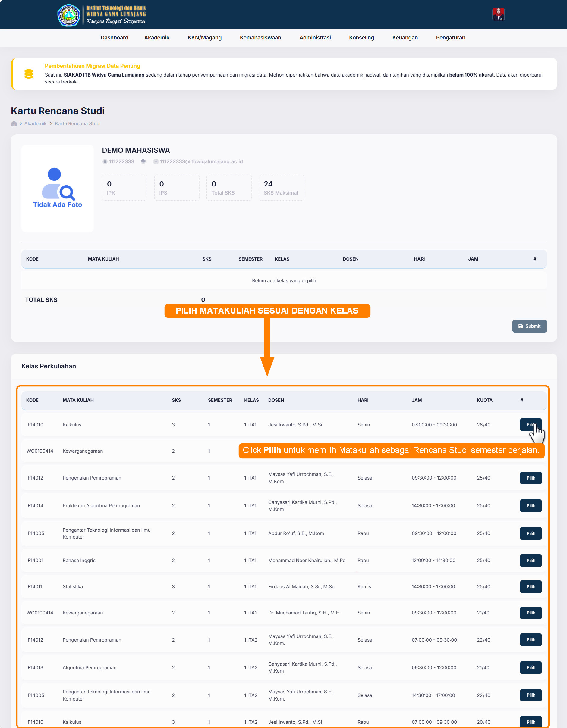Click the yellow database notification icon
Image resolution: width=567 pixels, height=728 pixels.
point(29,74)
